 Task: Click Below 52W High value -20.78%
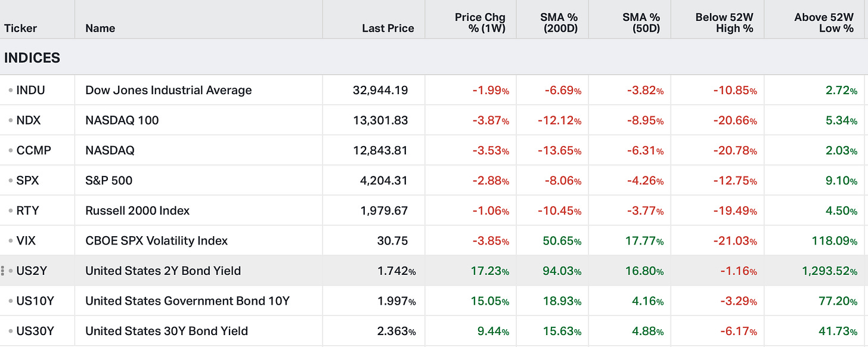(x=735, y=150)
